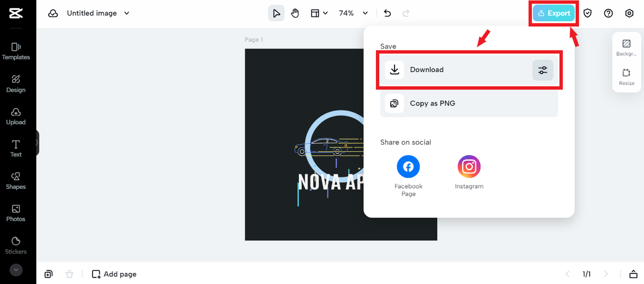
Task: Open the Upload panel
Action: click(16, 116)
